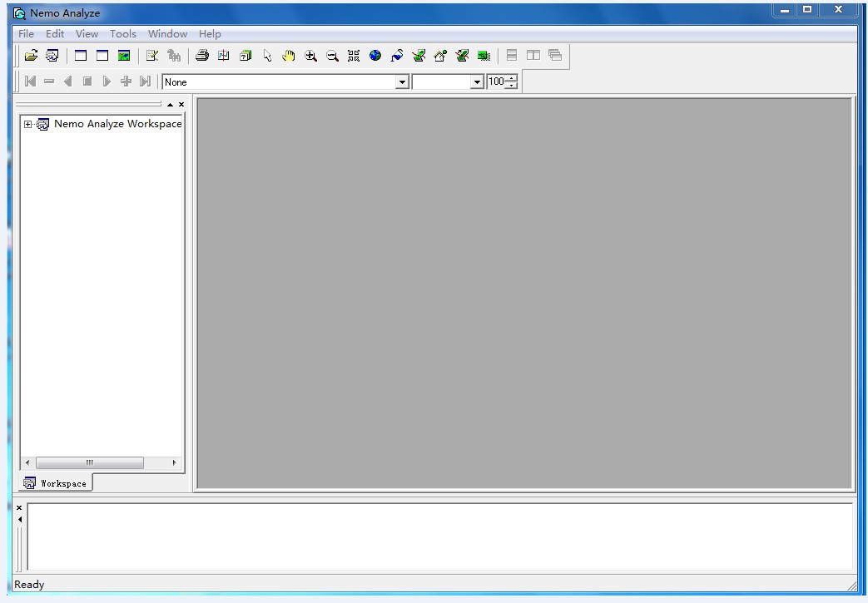
Task: Select the arrow pointer tool
Action: point(267,56)
